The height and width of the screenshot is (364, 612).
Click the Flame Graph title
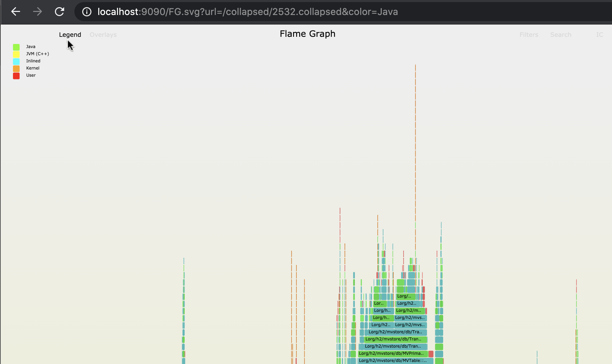[307, 34]
